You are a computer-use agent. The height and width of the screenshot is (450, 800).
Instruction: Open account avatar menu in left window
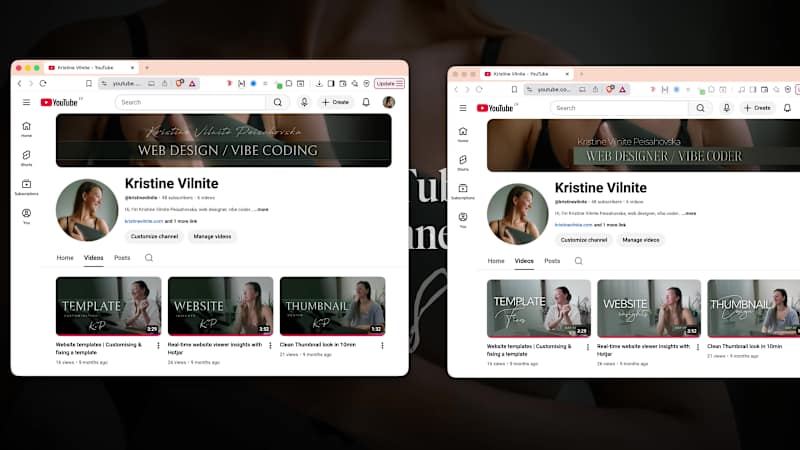[x=389, y=103]
